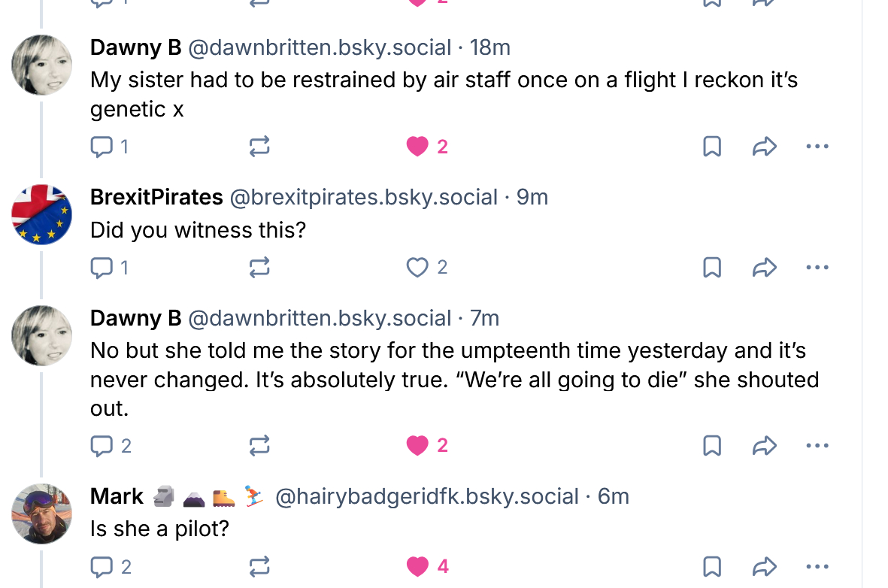Repost BrexitPirates' "Did you witness this?"
The height and width of the screenshot is (588, 888).
coord(259,267)
